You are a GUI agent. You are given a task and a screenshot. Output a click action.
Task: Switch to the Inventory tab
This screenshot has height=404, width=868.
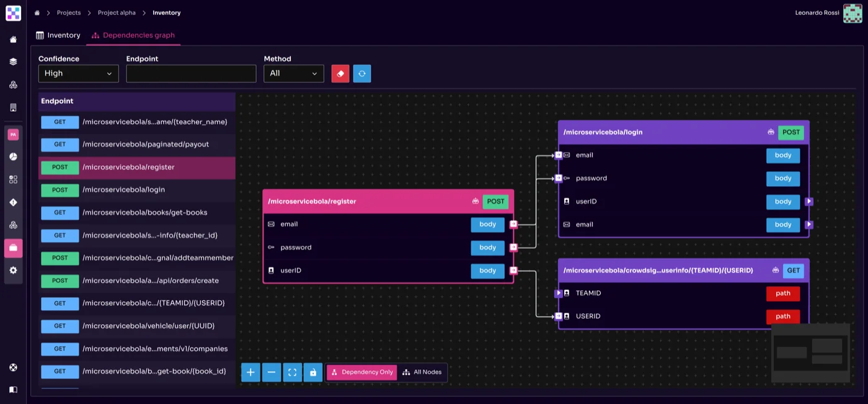click(x=58, y=35)
